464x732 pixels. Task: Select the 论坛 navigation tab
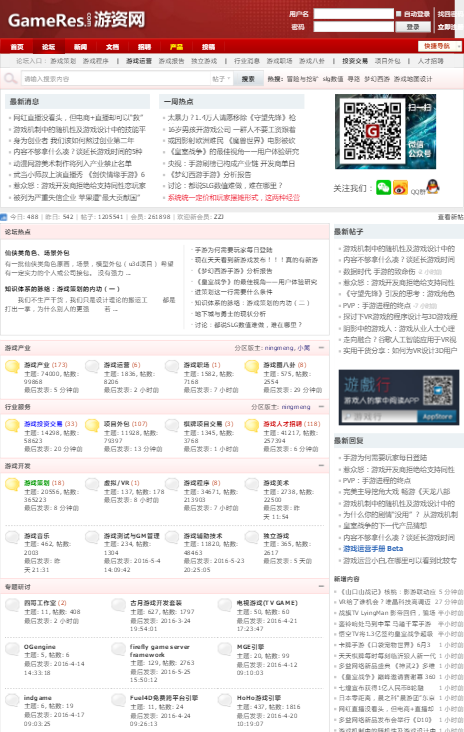[49, 47]
